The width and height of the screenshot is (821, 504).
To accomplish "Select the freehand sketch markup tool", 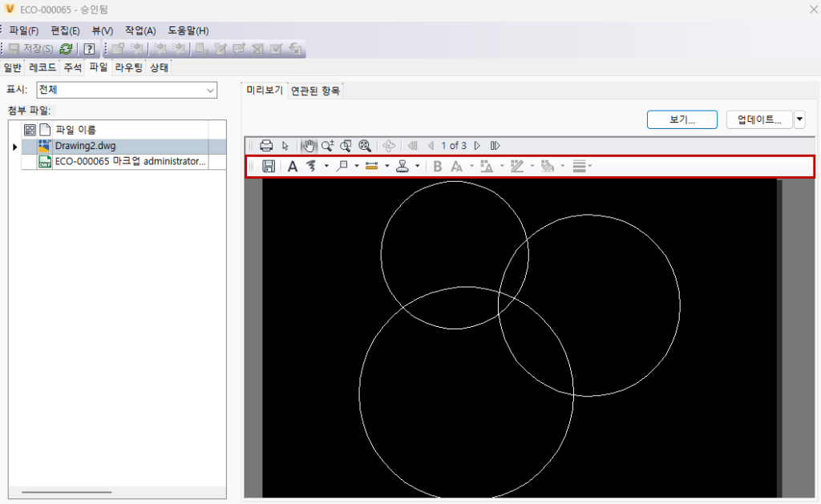I will pos(312,167).
